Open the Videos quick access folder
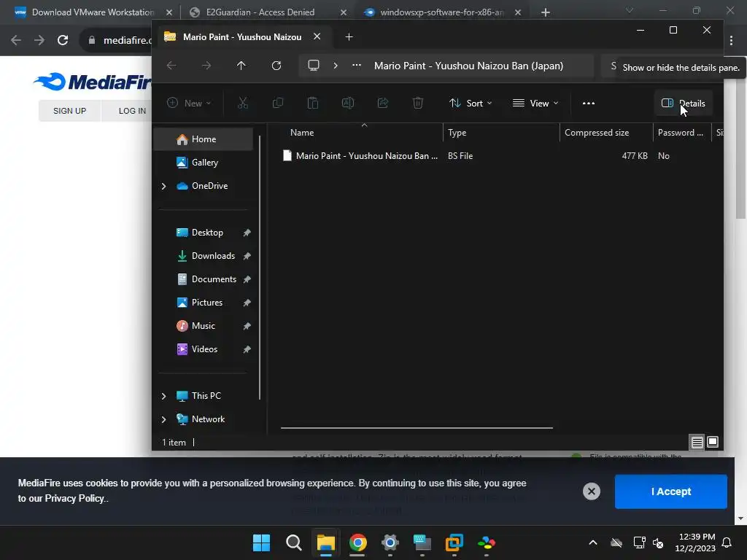This screenshot has height=560, width=747. (204, 349)
